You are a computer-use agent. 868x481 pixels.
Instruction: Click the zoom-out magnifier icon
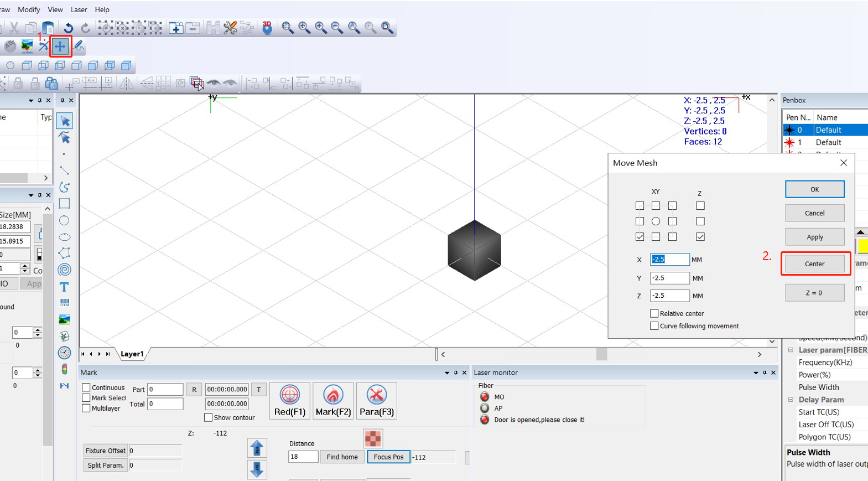click(337, 28)
